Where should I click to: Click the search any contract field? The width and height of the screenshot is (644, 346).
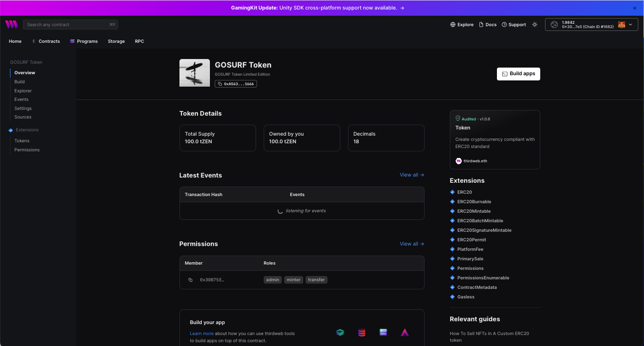click(x=70, y=24)
